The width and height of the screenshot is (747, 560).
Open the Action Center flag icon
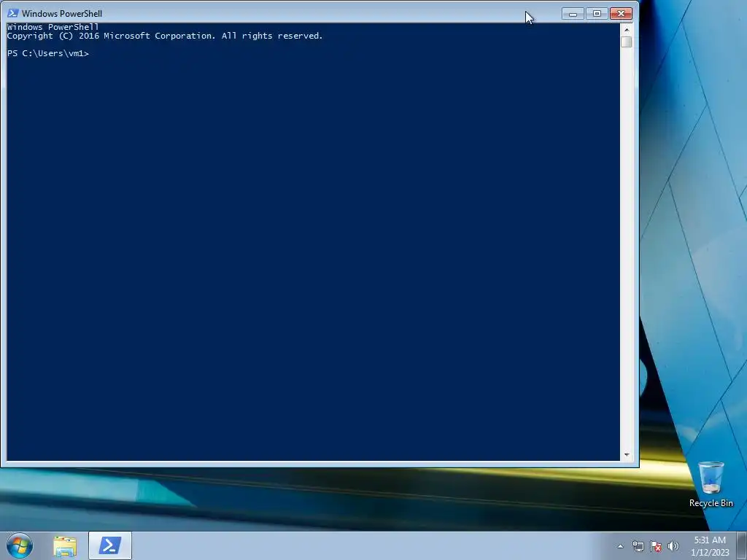tap(656, 546)
